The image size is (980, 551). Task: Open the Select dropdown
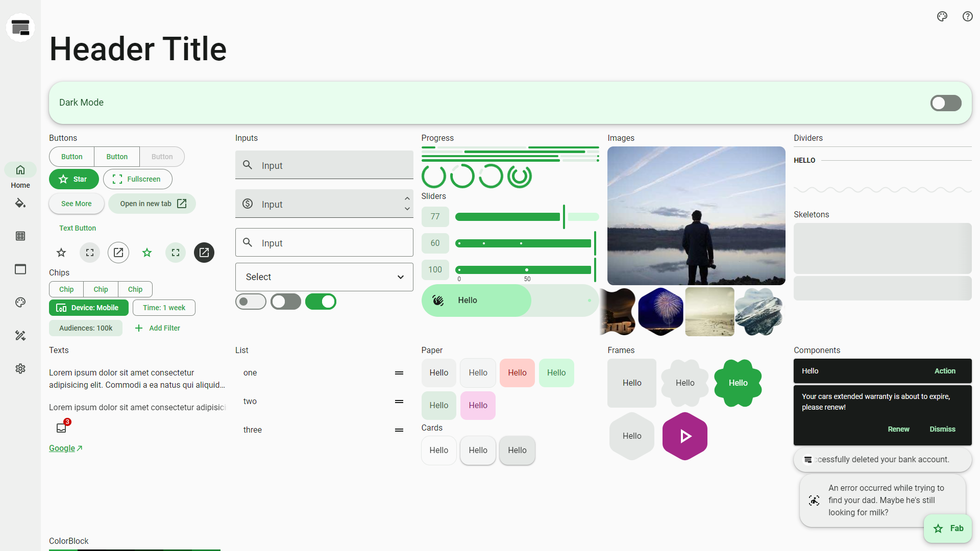pyautogui.click(x=324, y=277)
